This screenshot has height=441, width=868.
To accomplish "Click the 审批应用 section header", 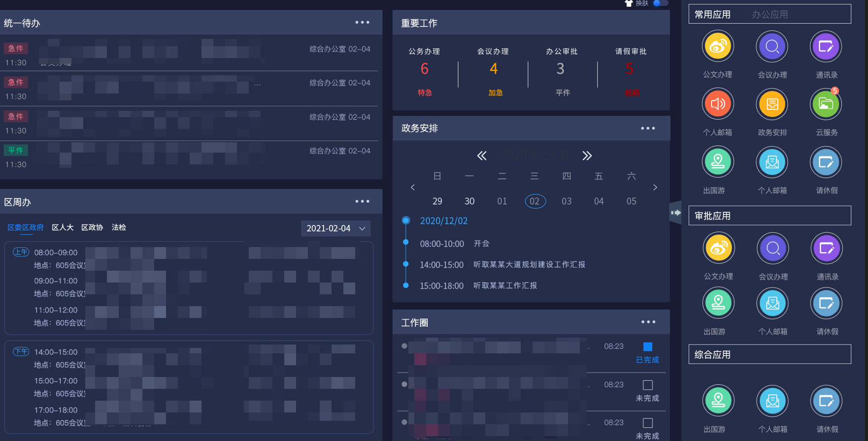I will 769,216.
